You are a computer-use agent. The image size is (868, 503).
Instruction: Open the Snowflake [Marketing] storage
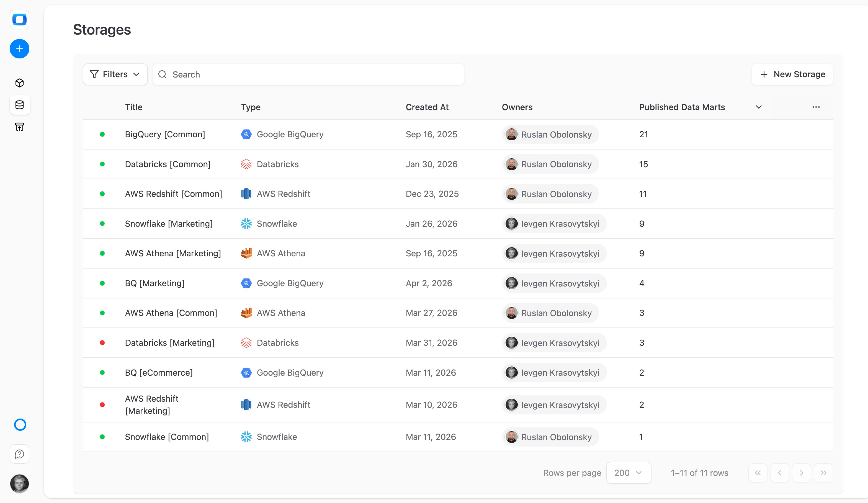click(x=169, y=224)
